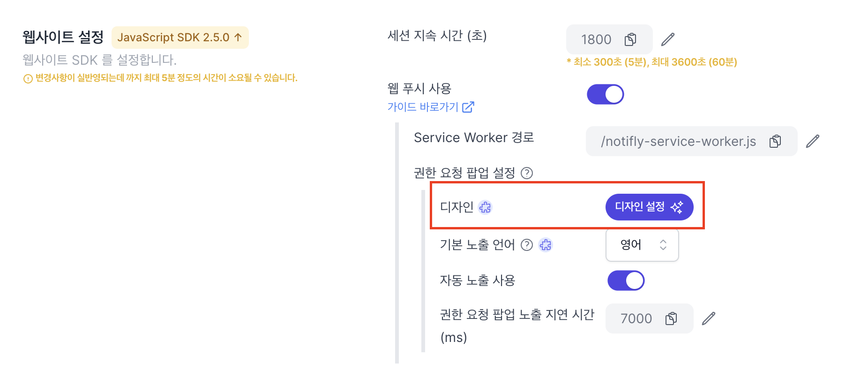Click puzzle icon next to 디자인
Image resolution: width=868 pixels, height=379 pixels.
pos(485,207)
